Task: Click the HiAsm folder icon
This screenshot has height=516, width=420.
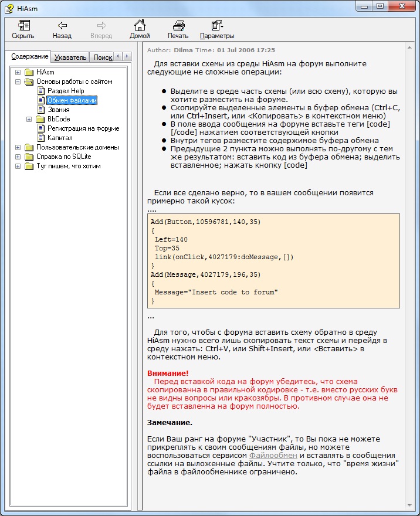Action: [29, 72]
